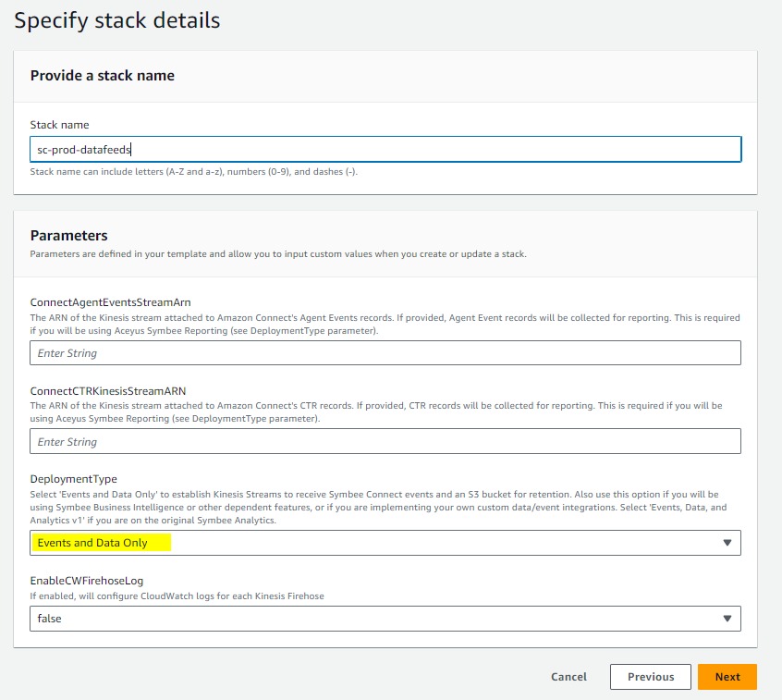This screenshot has height=700, width=782.
Task: Click the arrow icon on EnableCWFirehoseLog dropdown
Action: pos(727,619)
